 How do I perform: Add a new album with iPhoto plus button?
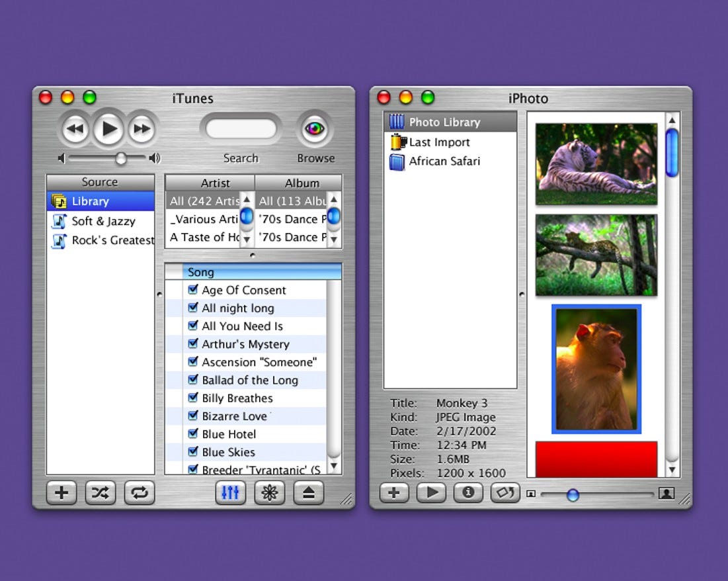(393, 493)
